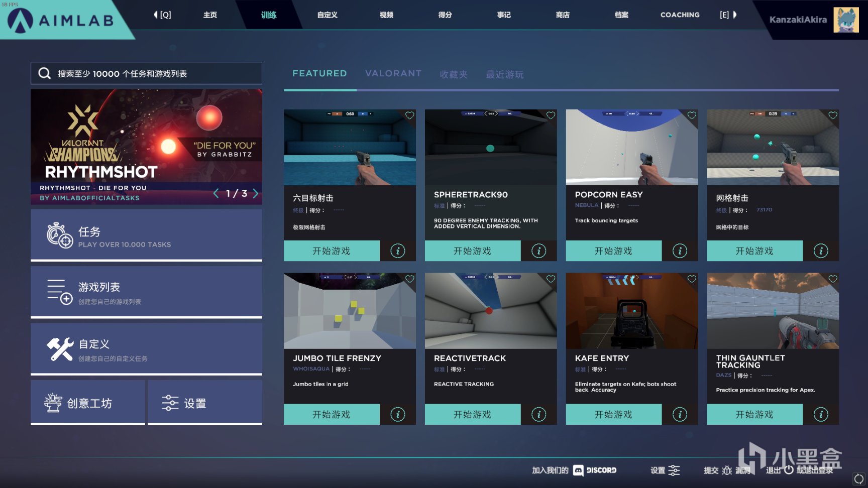Start SPHERETRACK90 with 开始游戏 button
Screen dimensions: 868x488
pyautogui.click(x=473, y=251)
